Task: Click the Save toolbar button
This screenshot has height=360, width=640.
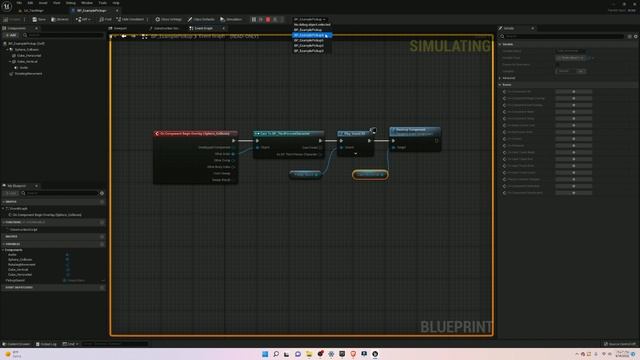Action: coord(39,19)
